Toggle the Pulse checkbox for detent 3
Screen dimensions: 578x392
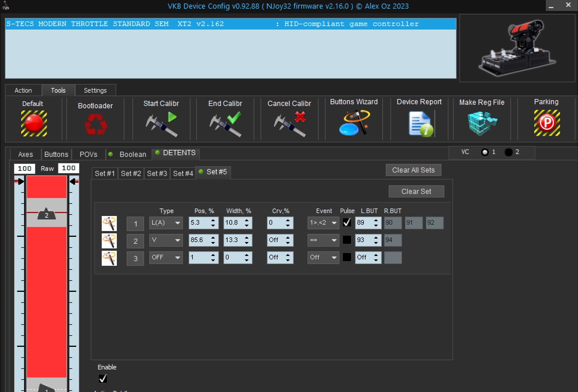(347, 257)
